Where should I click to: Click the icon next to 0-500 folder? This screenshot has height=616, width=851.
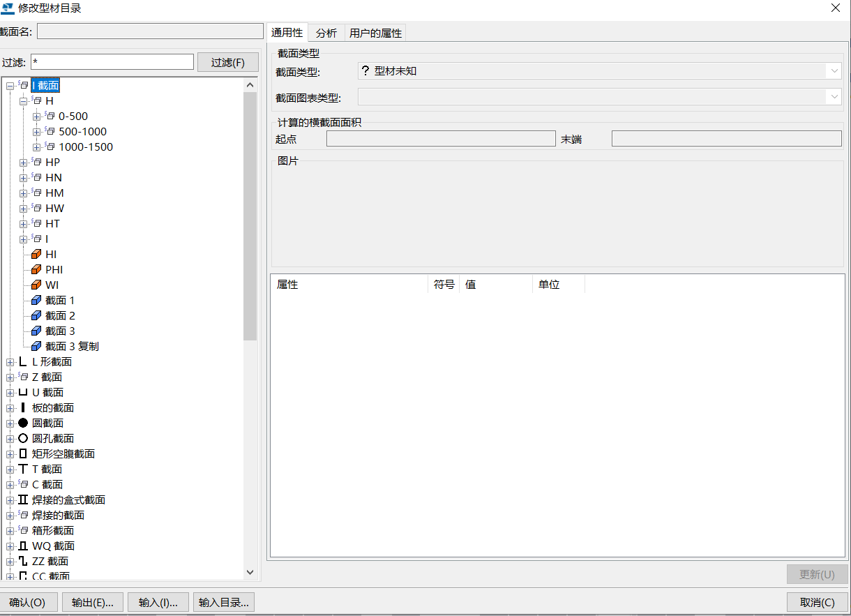(x=50, y=116)
